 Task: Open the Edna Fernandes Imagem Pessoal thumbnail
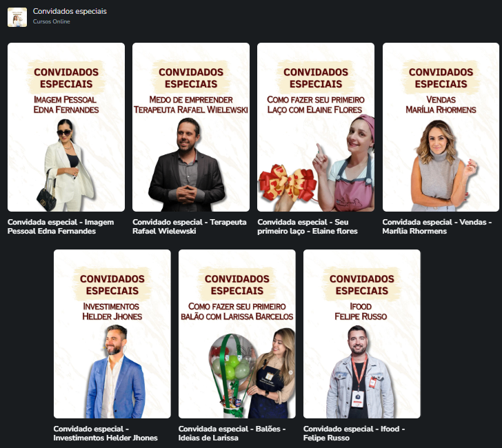click(66, 127)
